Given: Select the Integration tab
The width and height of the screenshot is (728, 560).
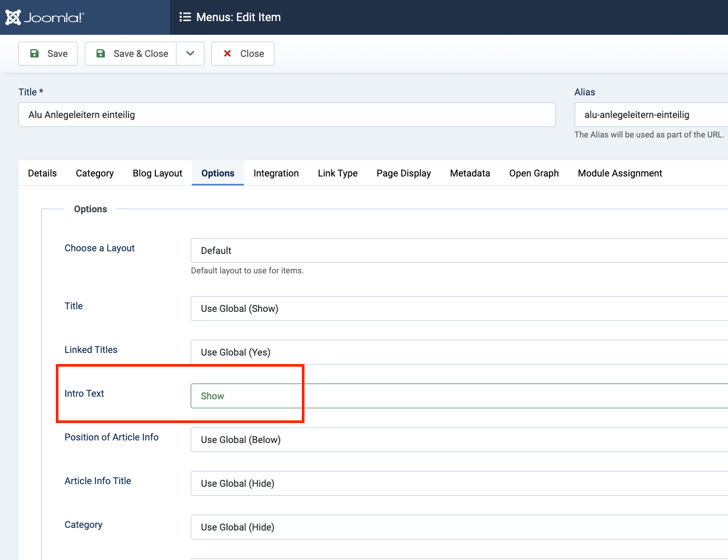Looking at the screenshot, I should coord(276,173).
